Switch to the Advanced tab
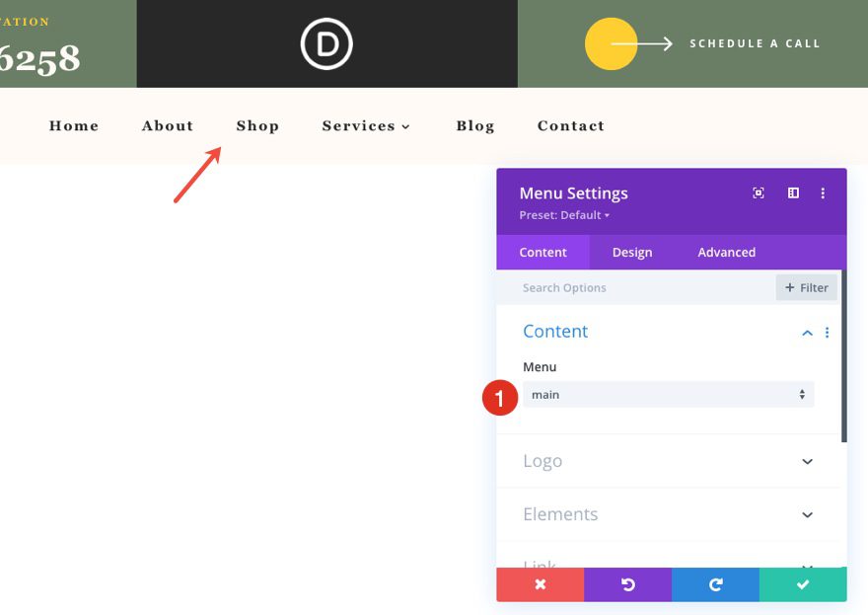The width and height of the screenshot is (868, 615). pyautogui.click(x=726, y=252)
